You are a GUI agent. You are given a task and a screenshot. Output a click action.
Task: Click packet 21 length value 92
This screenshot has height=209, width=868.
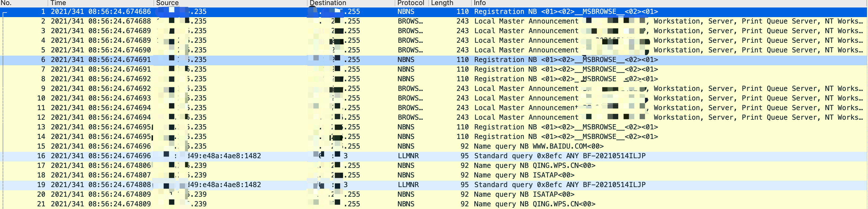point(465,204)
